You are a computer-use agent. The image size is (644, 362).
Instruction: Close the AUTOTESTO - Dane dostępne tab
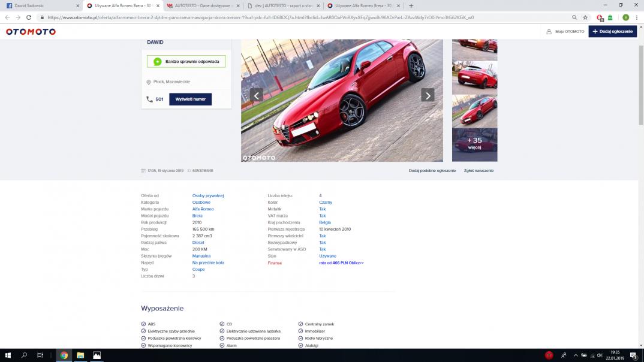[x=238, y=6]
